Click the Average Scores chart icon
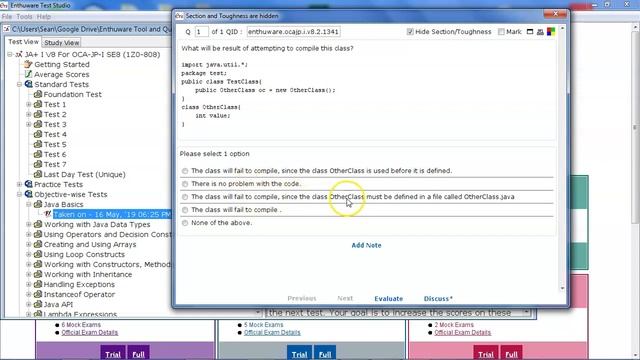The image size is (640, 360). point(28,74)
